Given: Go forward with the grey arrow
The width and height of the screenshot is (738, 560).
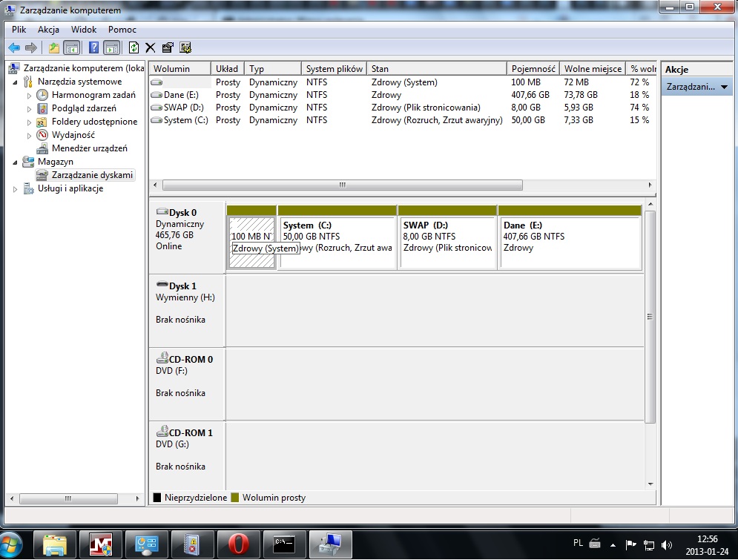Looking at the screenshot, I should pyautogui.click(x=31, y=47).
